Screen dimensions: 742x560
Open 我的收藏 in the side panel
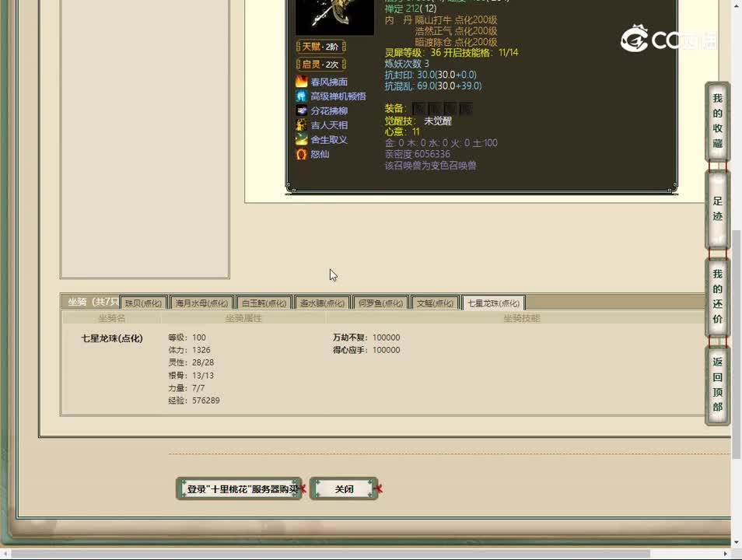[x=717, y=121]
